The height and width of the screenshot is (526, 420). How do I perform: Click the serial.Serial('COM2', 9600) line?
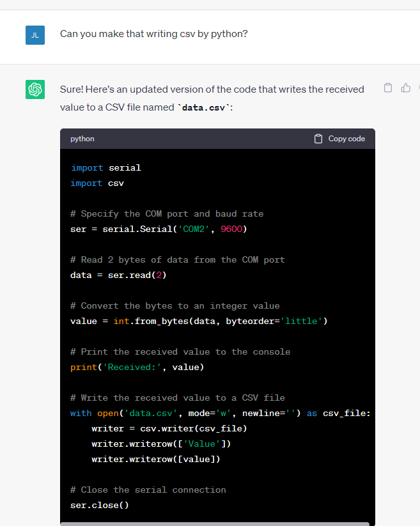[x=159, y=229]
